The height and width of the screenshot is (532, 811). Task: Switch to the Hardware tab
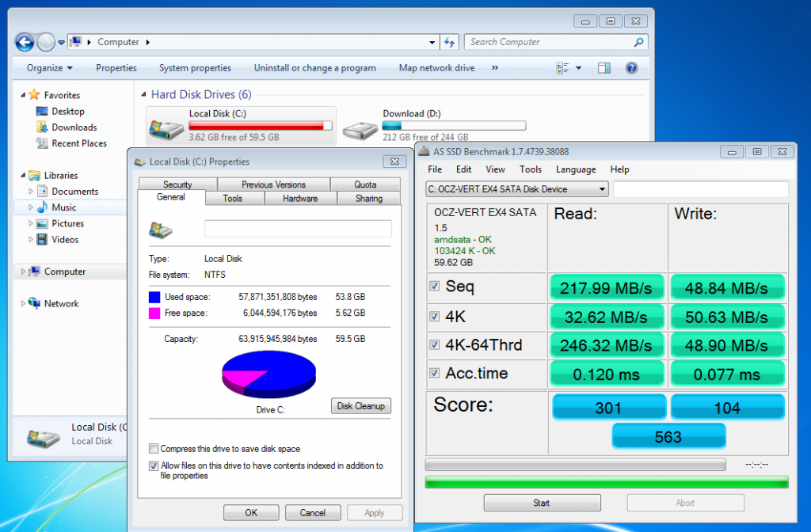pyautogui.click(x=300, y=199)
